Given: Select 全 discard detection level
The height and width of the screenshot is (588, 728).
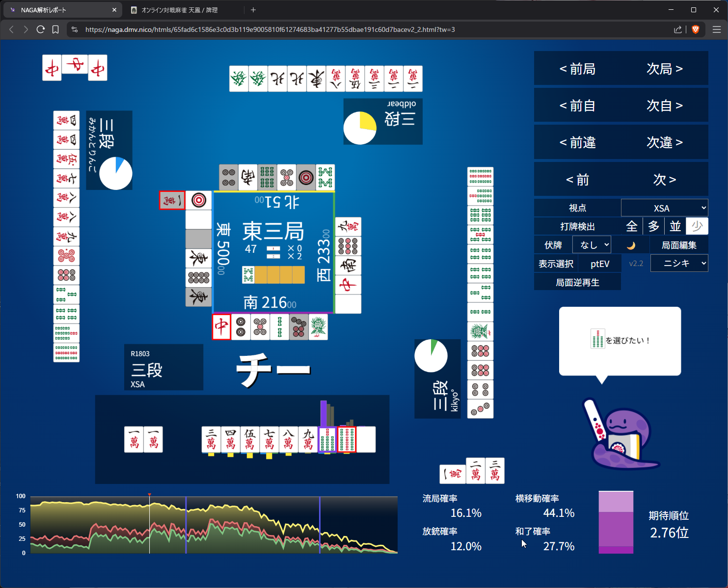Looking at the screenshot, I should click(x=632, y=226).
